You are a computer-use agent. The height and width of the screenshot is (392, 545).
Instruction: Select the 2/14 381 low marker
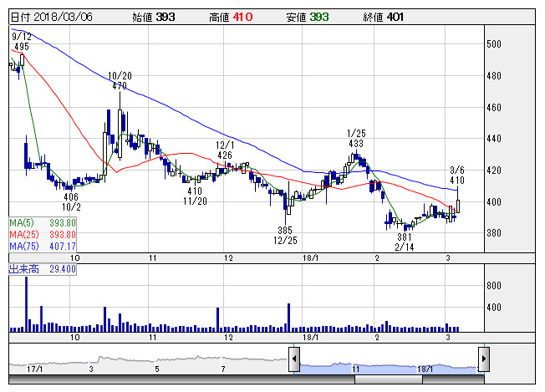point(406,242)
